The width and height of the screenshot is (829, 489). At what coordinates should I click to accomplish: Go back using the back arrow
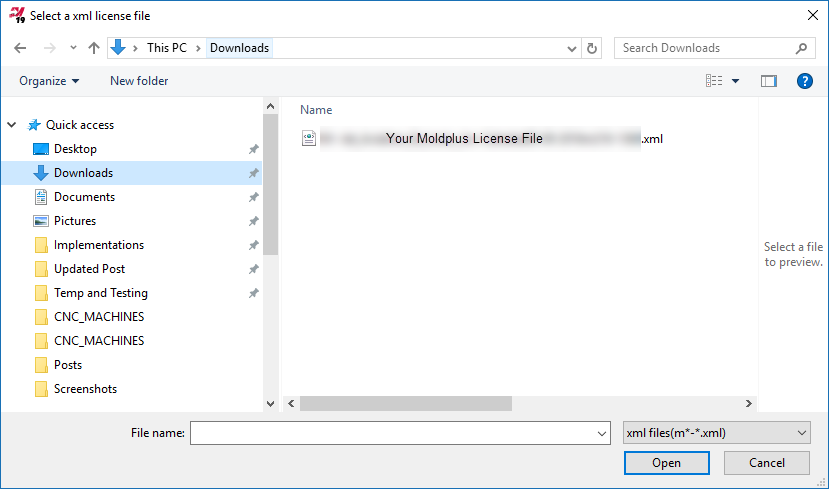click(x=20, y=48)
